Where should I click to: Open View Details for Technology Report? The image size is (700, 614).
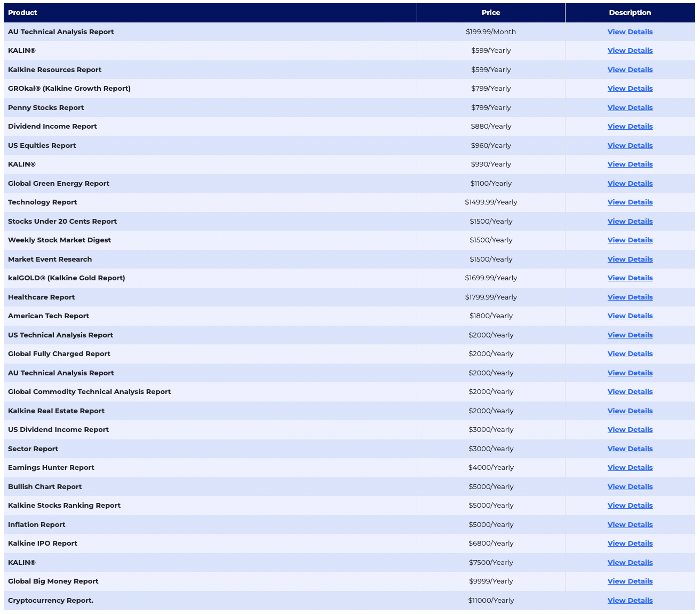[x=630, y=202]
